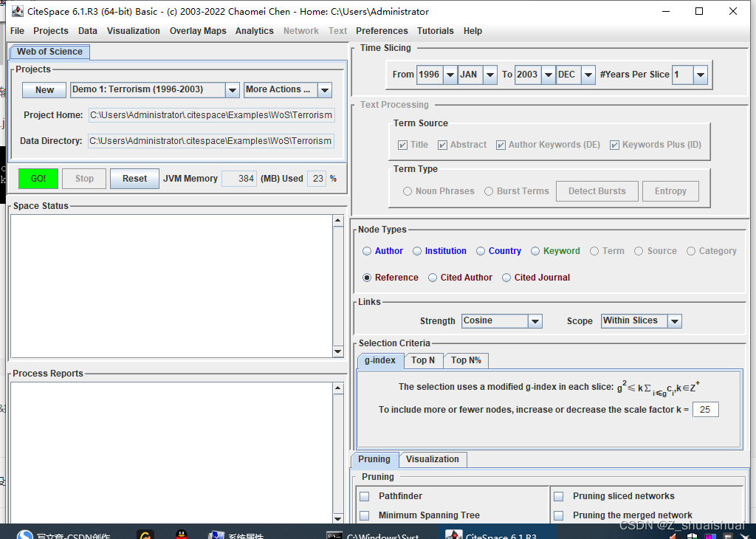756x539 pixels.
Task: Open the 系统属性 window from the taskbar
Action: 238,535
